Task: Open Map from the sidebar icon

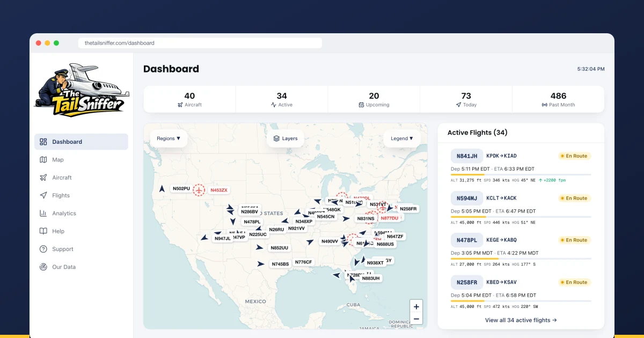Action: tap(43, 160)
